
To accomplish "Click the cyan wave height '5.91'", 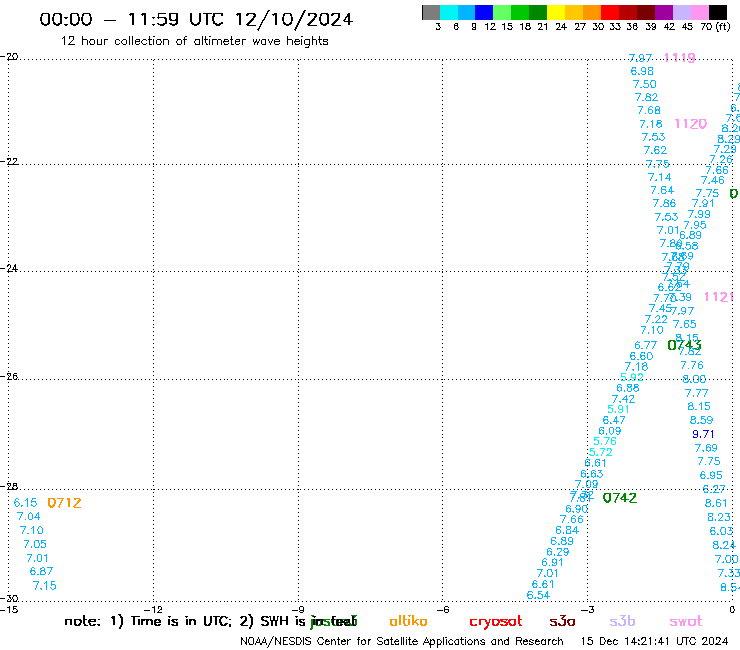I will (618, 409).
